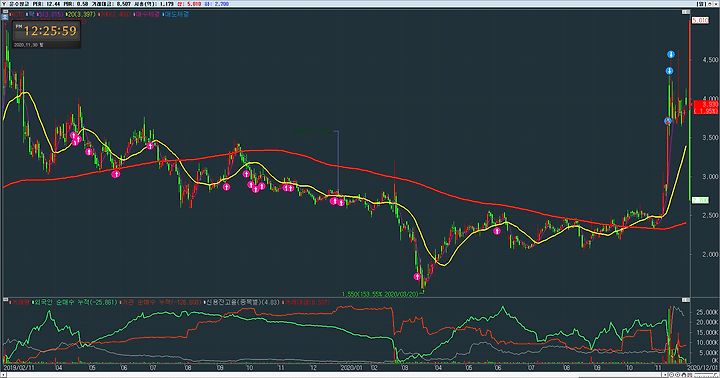Click the ST button in title bar
The width and height of the screenshot is (720, 378).
point(701,4)
